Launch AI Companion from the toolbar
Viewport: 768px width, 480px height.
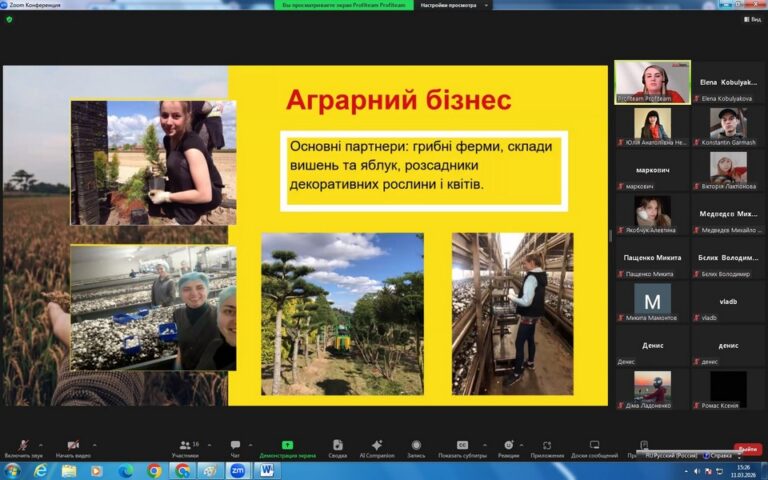pos(377,446)
